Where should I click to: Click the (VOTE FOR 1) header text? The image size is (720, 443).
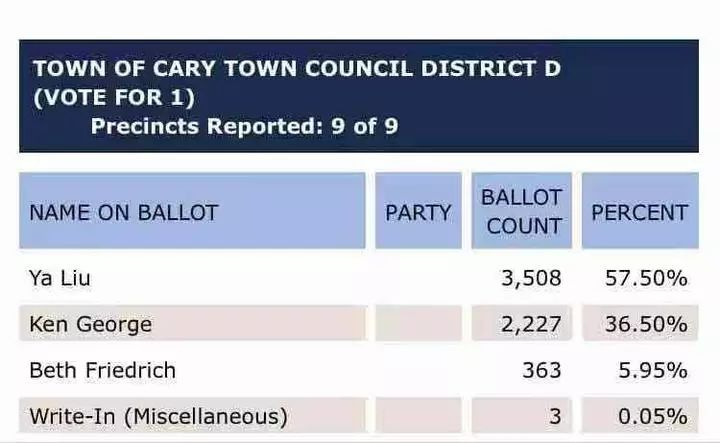(x=114, y=97)
